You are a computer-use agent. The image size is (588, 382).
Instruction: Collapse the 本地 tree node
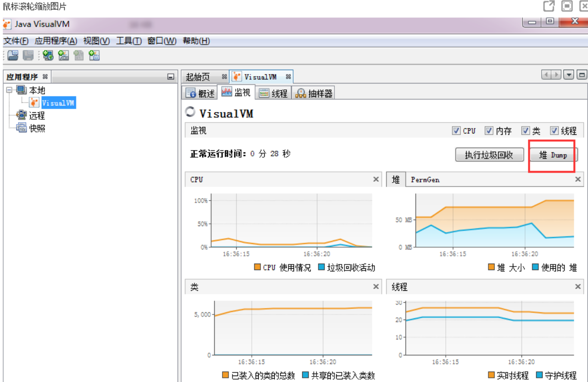point(9,90)
